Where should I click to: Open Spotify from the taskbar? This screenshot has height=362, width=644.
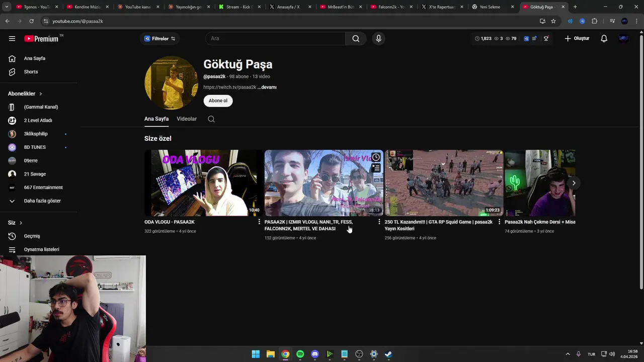[x=300, y=354]
